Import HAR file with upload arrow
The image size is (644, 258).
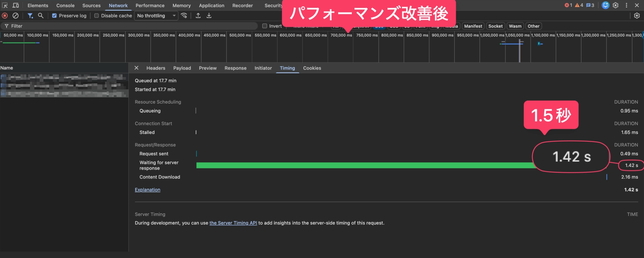[198, 15]
